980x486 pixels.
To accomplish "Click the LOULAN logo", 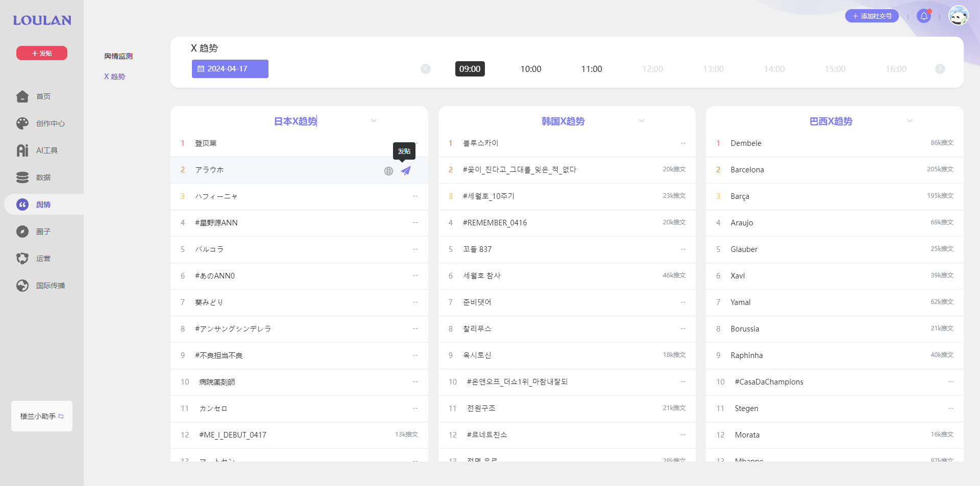I will click(x=42, y=20).
